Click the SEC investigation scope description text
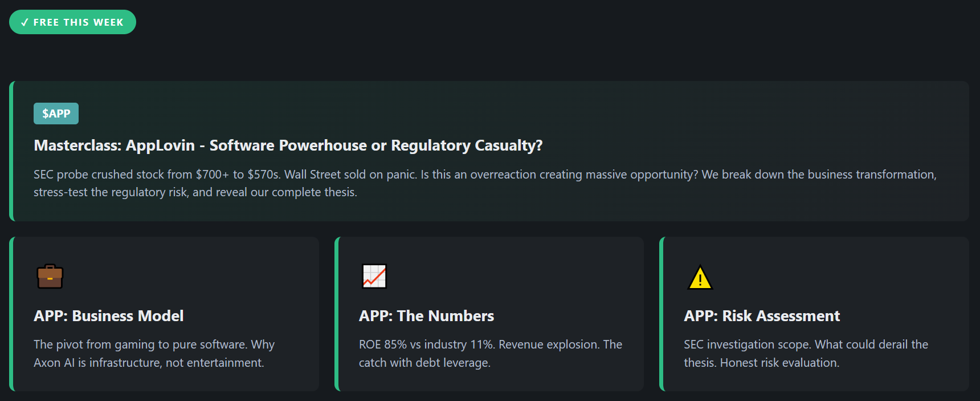980x401 pixels. [x=806, y=354]
